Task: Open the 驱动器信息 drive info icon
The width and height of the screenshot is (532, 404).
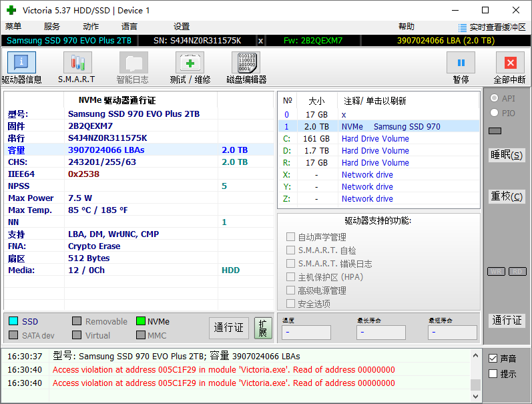Action: click(21, 63)
